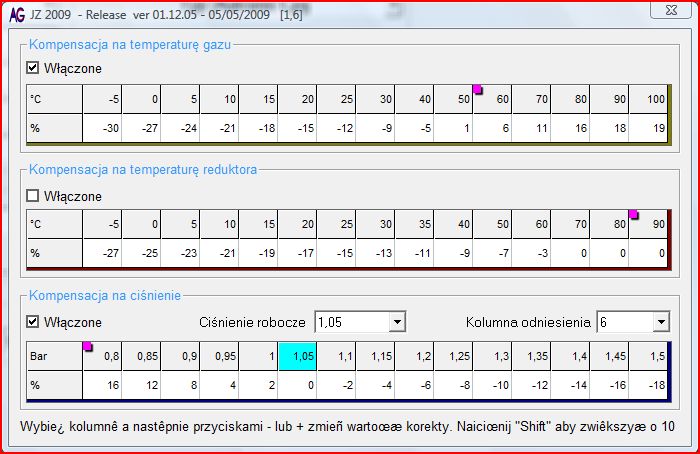The height and width of the screenshot is (454, 700).
Task: Select the -10 value under 1,3 bar
Action: (x=492, y=385)
